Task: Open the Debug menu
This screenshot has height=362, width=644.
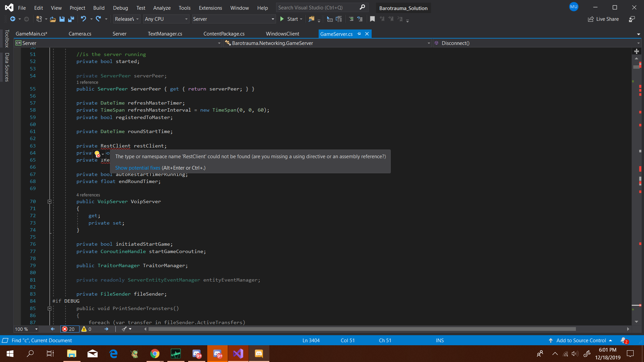Action: [120, 8]
